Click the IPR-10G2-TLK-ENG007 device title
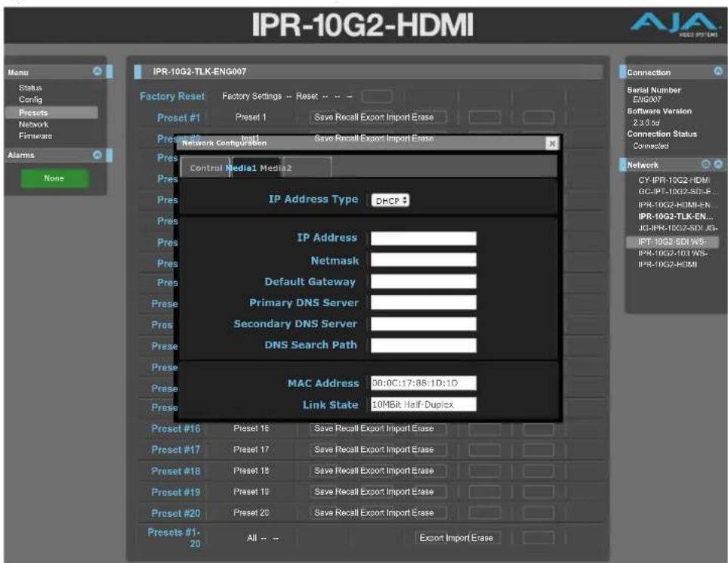The width and height of the screenshot is (728, 563). point(199,72)
